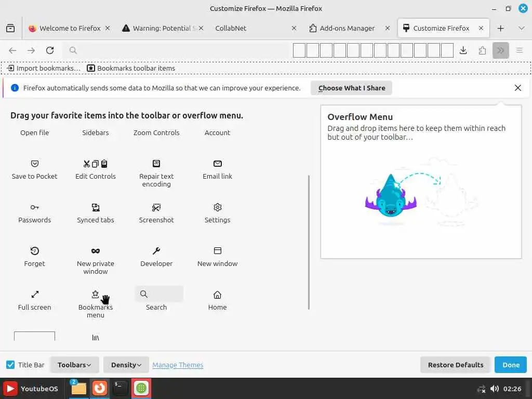Click the Account label
The image size is (532, 399).
point(217,132)
